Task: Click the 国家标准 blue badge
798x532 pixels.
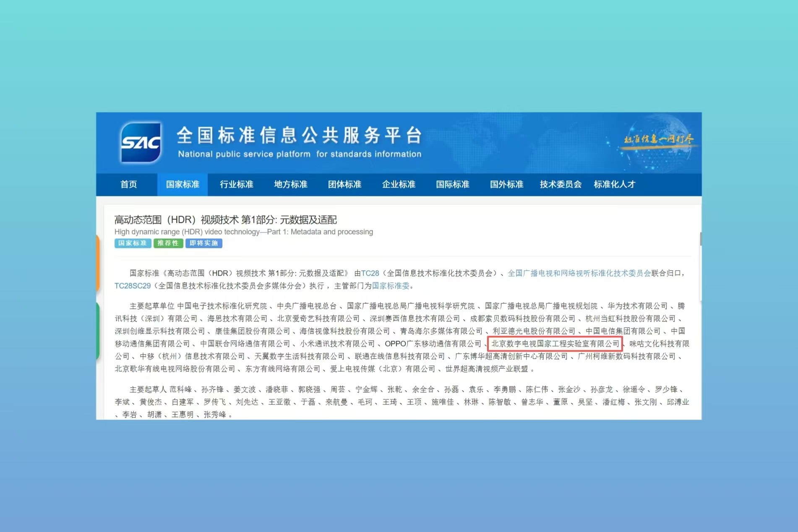Action: (x=133, y=243)
